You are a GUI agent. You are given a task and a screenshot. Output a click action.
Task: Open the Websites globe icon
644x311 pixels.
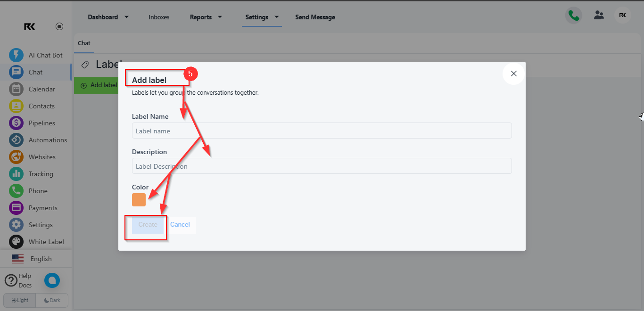[x=16, y=157]
